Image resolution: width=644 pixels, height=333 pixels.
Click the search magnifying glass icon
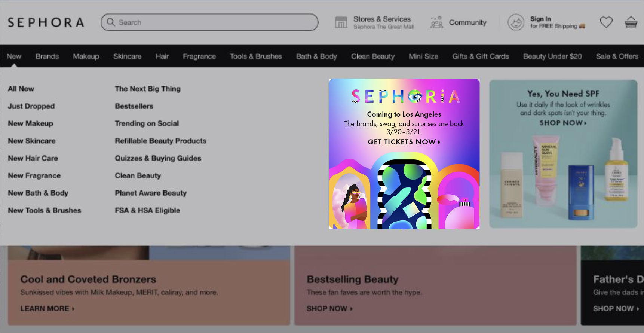pyautogui.click(x=111, y=22)
